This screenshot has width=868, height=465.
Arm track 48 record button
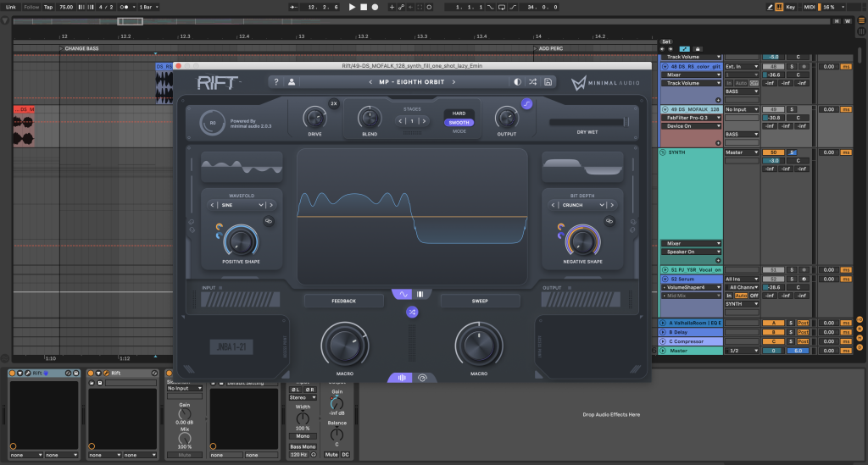[804, 66]
